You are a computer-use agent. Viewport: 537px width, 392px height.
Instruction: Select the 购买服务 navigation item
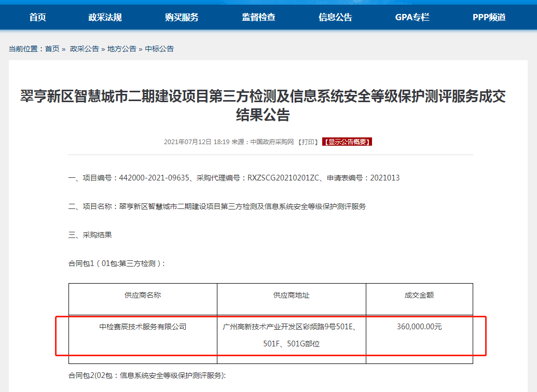pos(182,18)
